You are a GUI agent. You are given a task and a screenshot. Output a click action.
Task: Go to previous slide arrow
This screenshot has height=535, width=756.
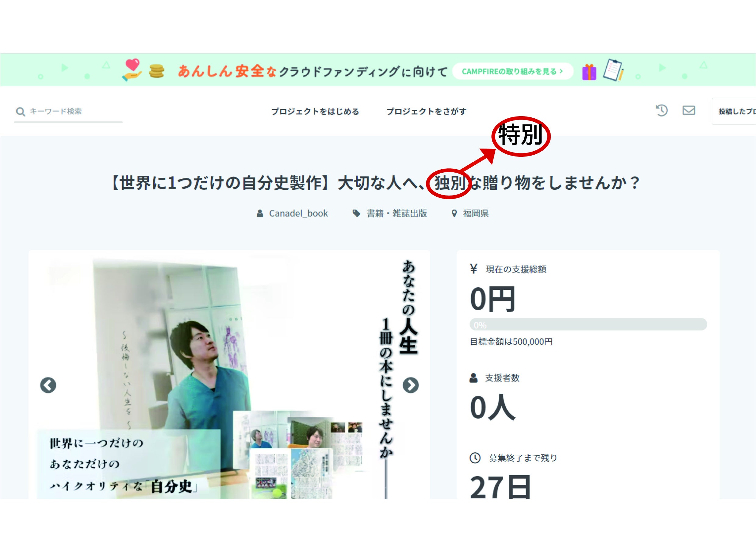pos(48,385)
